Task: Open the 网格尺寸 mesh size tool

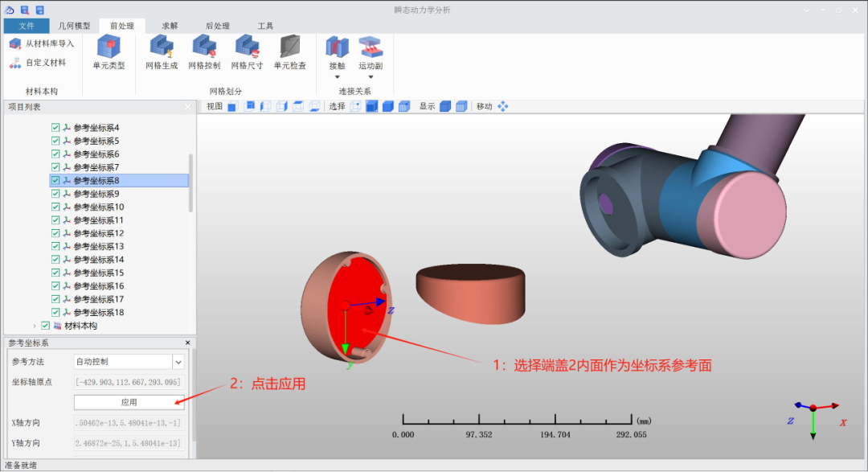Action: pyautogui.click(x=247, y=52)
